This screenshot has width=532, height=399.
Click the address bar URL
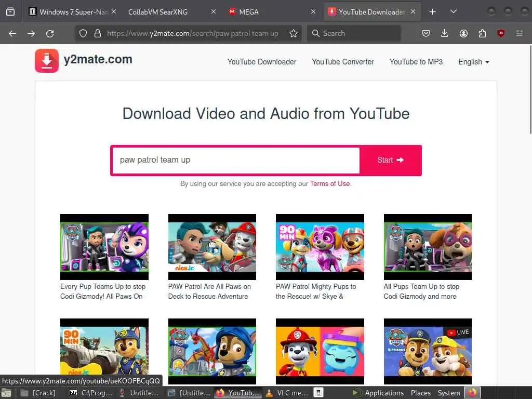[x=192, y=33]
